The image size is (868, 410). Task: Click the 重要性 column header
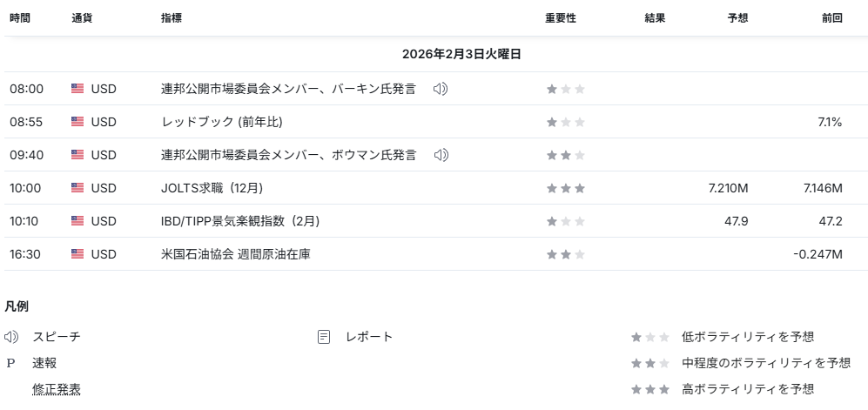[x=561, y=18]
